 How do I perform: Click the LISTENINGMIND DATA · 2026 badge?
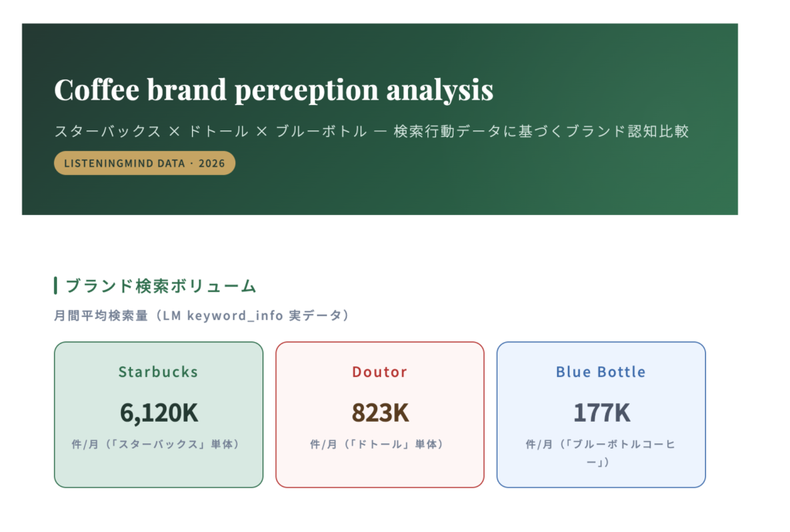[144, 163]
